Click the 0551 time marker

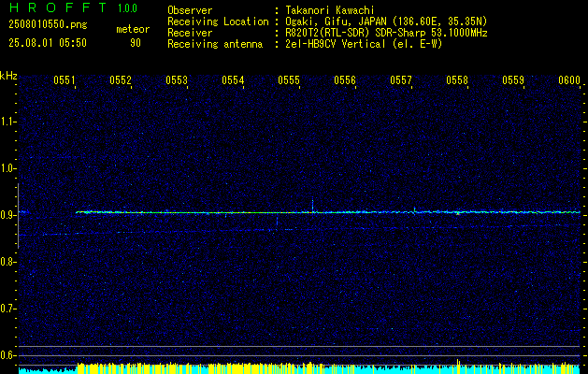click(x=65, y=79)
